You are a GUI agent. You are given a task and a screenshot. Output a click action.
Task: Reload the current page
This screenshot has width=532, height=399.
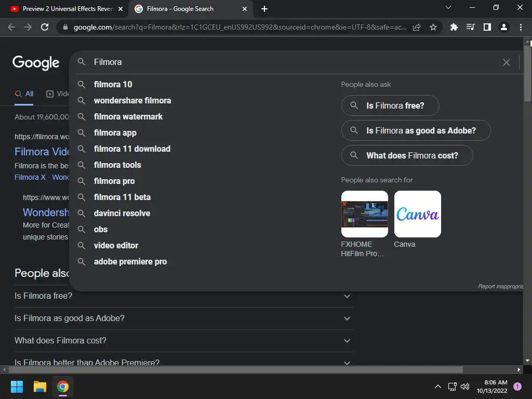(45, 27)
